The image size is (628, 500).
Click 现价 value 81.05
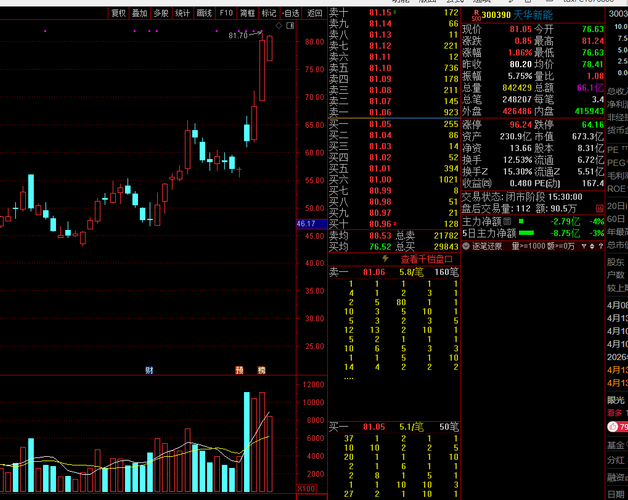click(521, 29)
